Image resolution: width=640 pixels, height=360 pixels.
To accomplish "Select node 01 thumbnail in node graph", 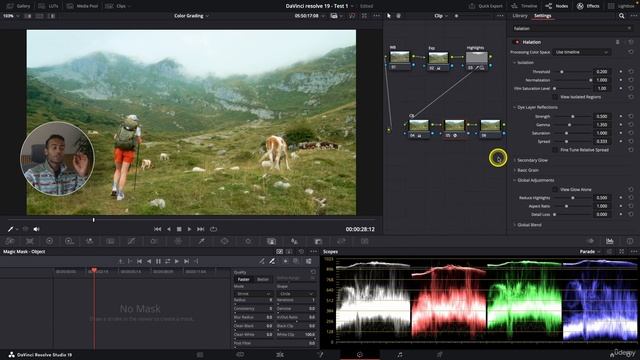I will tap(400, 57).
